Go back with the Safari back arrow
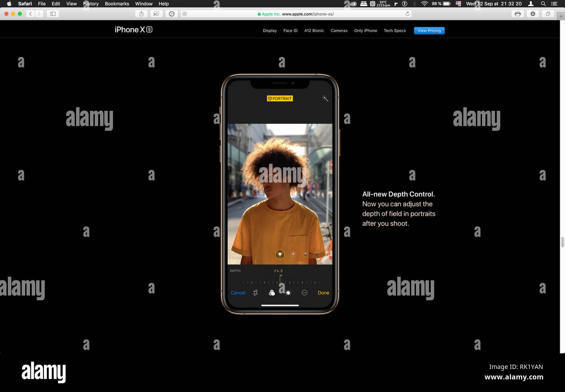 pos(30,14)
